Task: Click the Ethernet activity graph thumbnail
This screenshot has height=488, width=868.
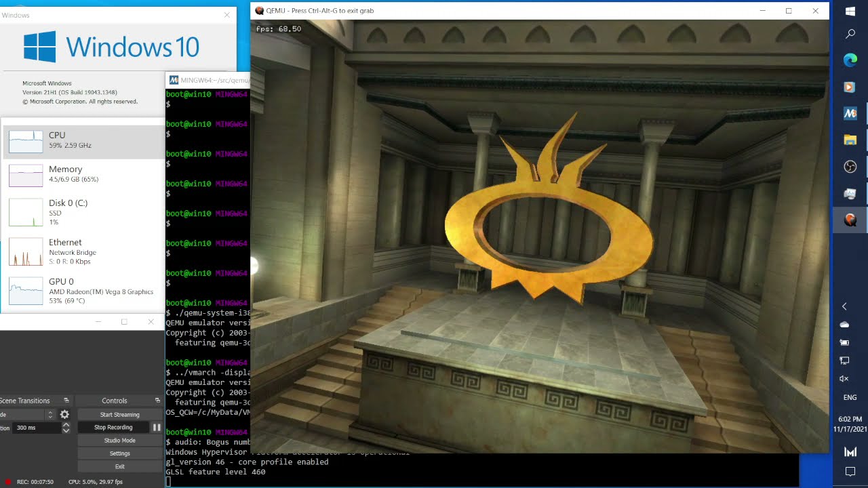Action: point(26,251)
